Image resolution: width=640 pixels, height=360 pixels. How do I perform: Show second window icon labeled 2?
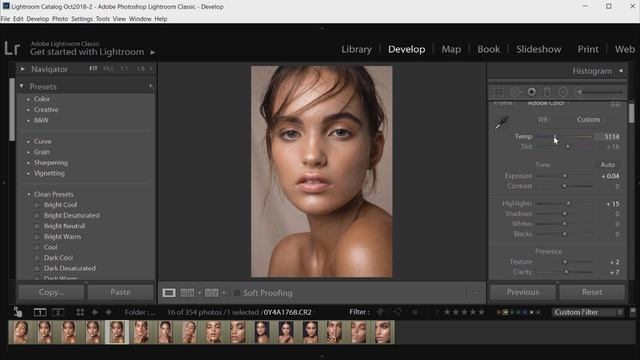(x=58, y=312)
